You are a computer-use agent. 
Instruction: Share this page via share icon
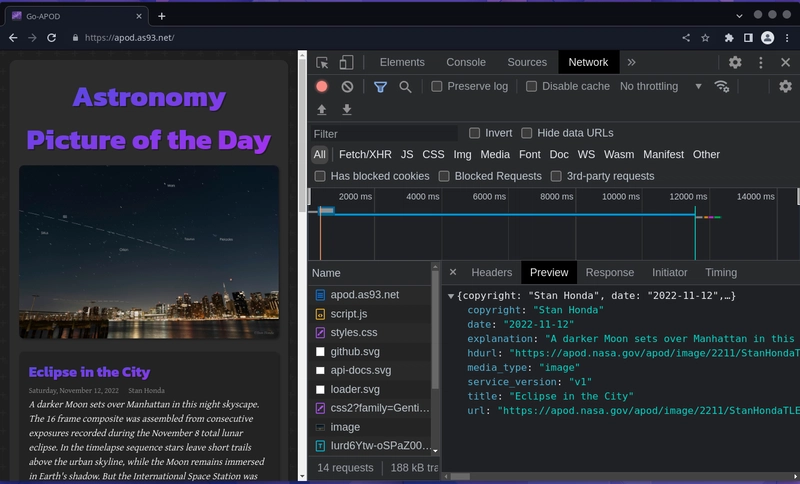pos(686,38)
